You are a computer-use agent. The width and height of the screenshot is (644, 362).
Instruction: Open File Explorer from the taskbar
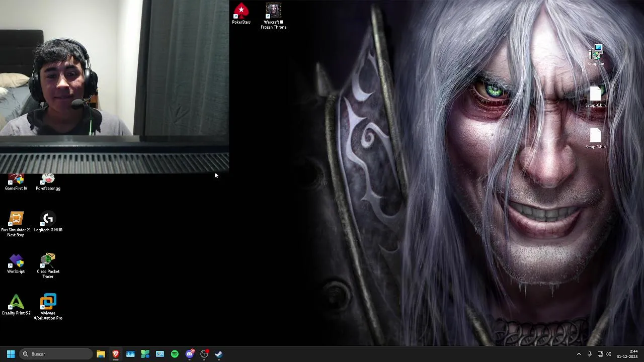[101, 354]
